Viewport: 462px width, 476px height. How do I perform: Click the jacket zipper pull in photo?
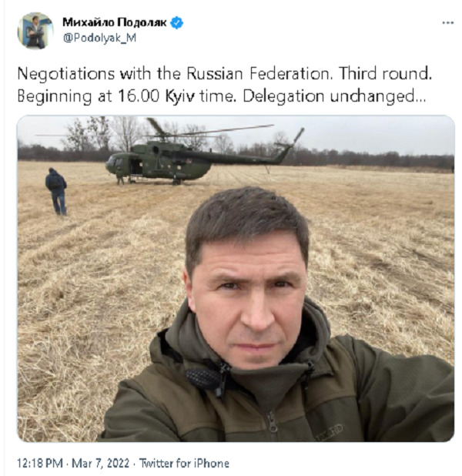click(273, 423)
